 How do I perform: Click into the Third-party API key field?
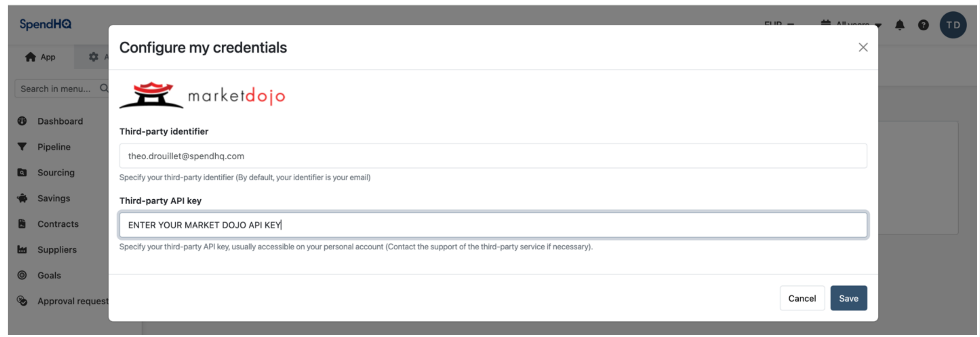(493, 225)
